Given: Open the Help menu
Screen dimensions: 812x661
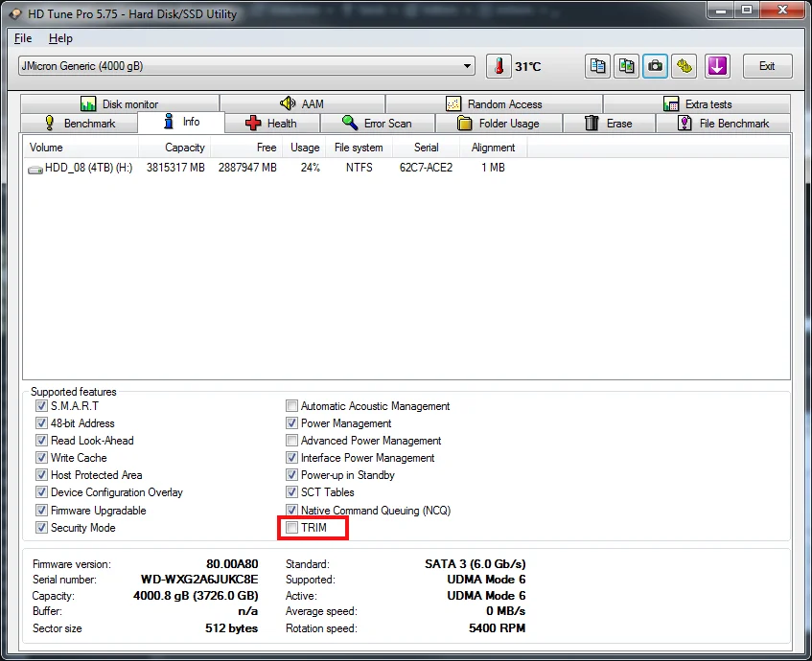Looking at the screenshot, I should pyautogui.click(x=60, y=38).
